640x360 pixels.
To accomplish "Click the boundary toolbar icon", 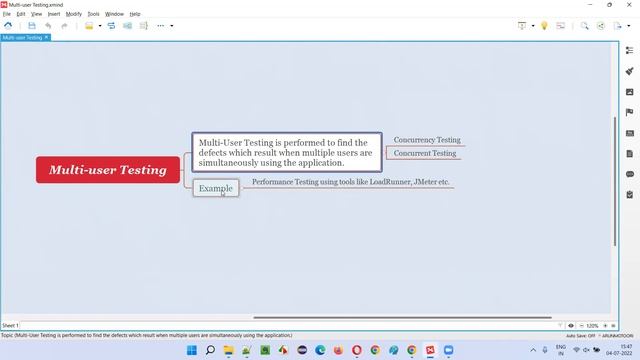I will 127,26.
